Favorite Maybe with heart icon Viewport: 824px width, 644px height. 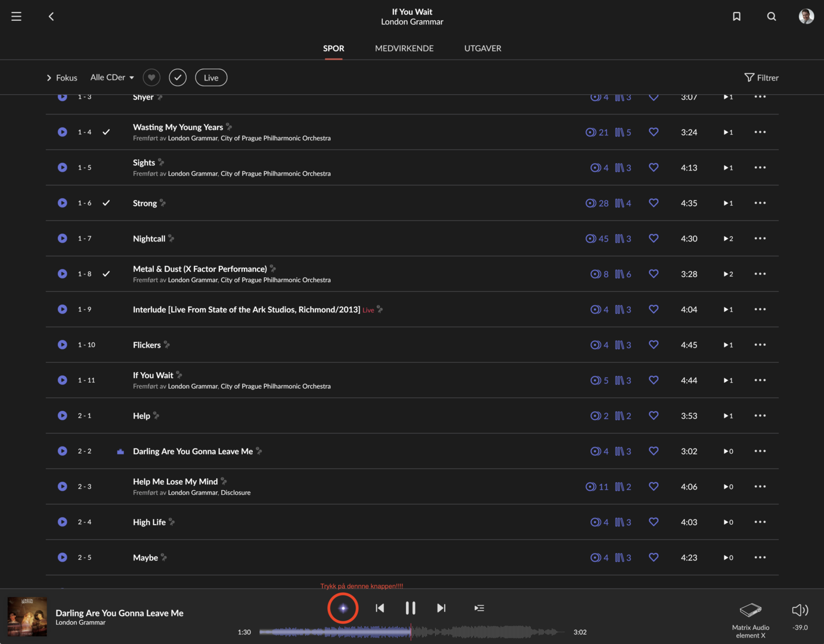pyautogui.click(x=653, y=558)
